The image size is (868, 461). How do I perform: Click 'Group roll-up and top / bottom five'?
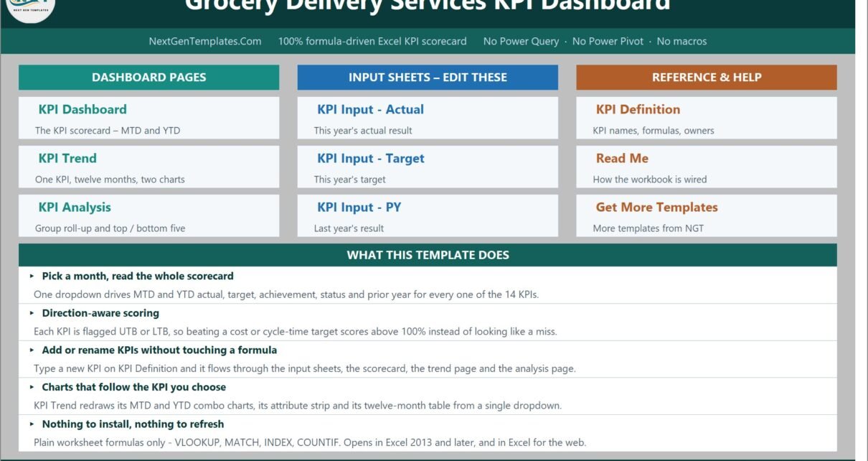coord(110,228)
